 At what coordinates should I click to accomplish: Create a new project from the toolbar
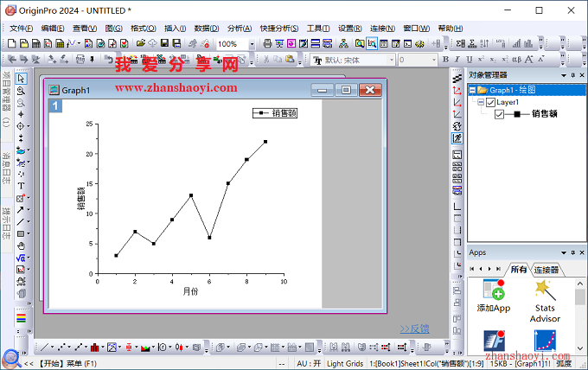11,44
